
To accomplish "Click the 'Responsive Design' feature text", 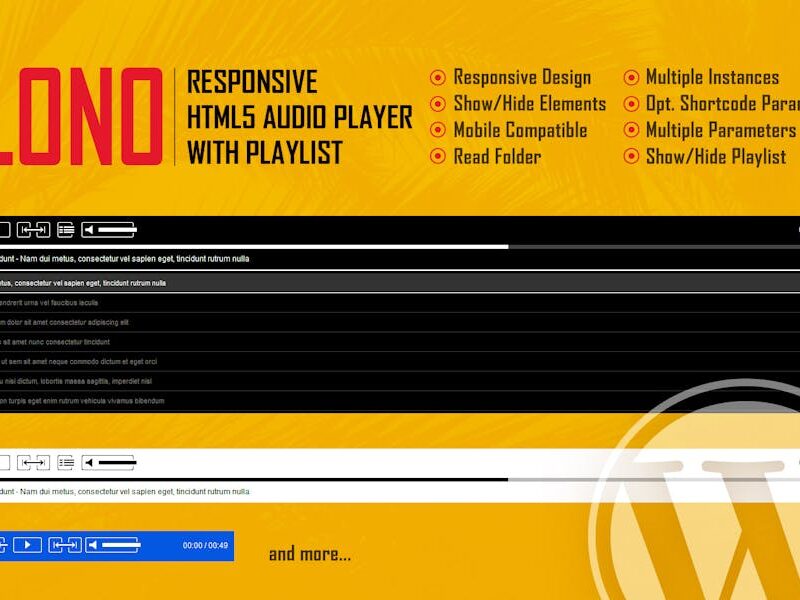I will tap(522, 78).
